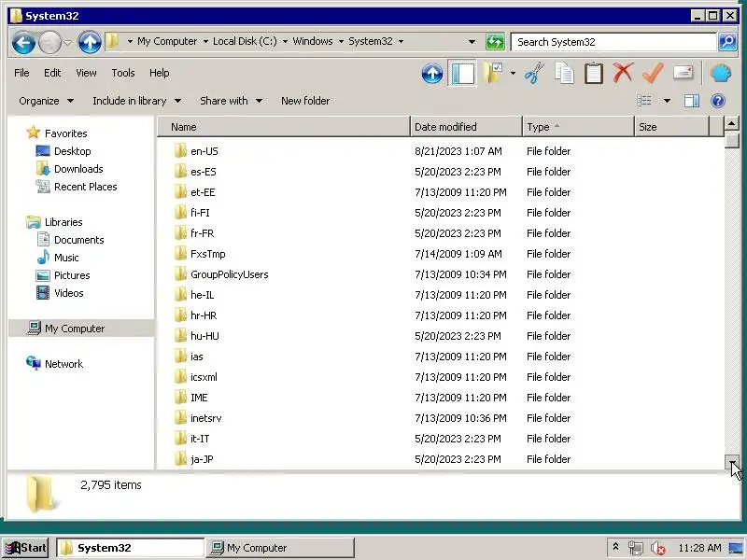Click the search magnifier button

[727, 42]
